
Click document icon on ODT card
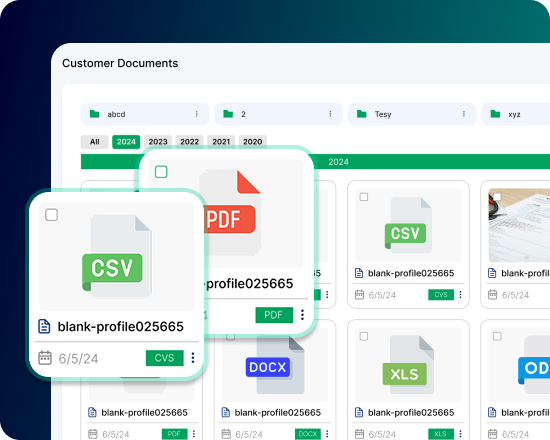point(492,412)
